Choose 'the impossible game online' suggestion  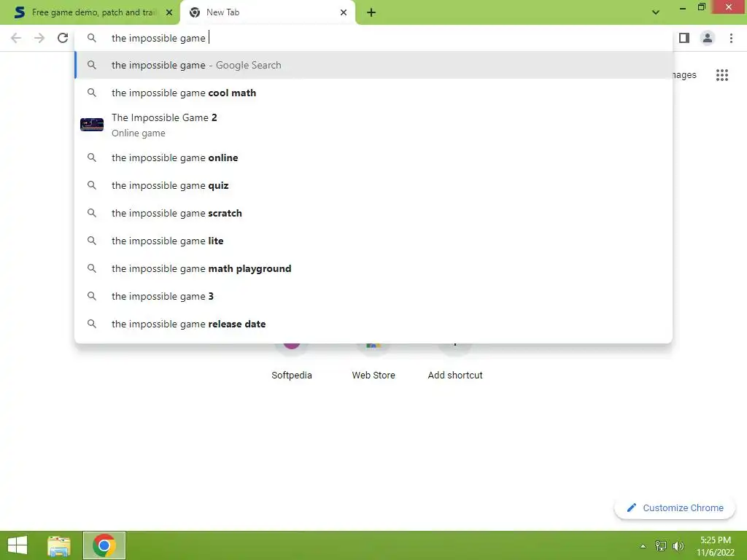tap(373, 157)
